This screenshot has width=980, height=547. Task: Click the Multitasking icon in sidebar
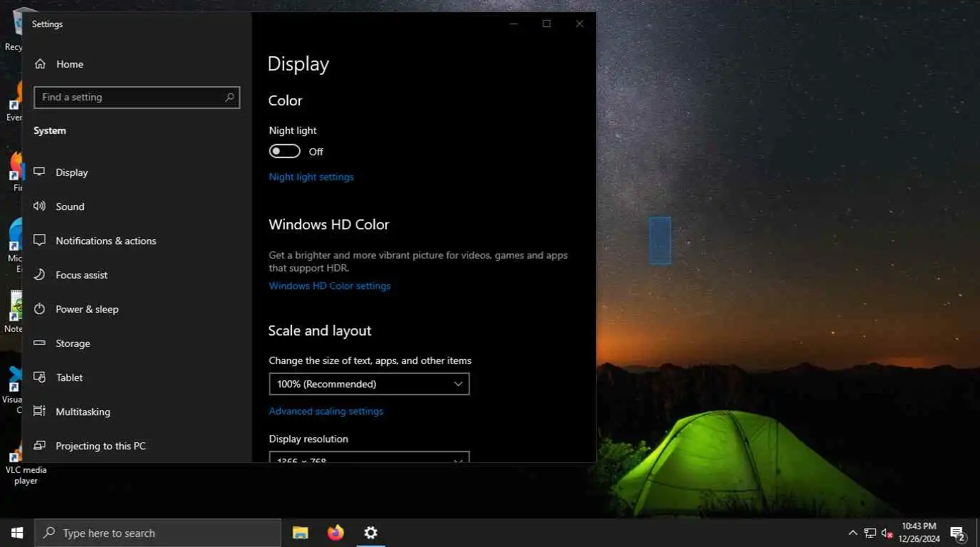[x=40, y=412]
